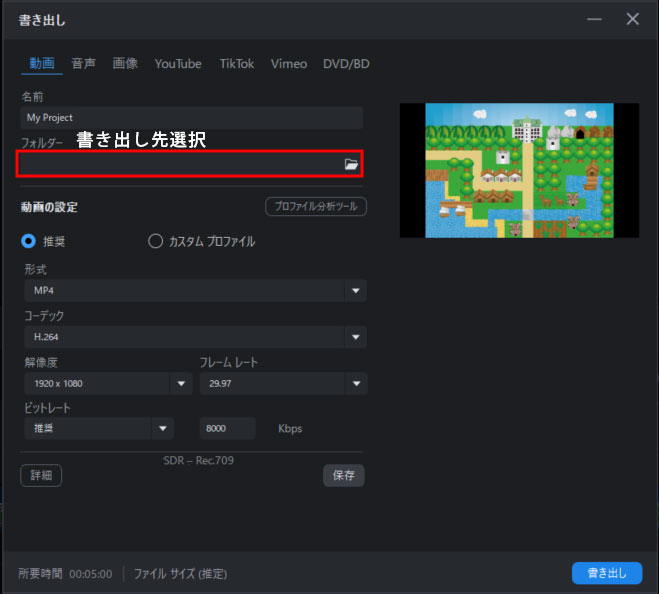This screenshot has width=659, height=594.
Task: Click the SDR – Rec.709 text
Action: click(198, 460)
